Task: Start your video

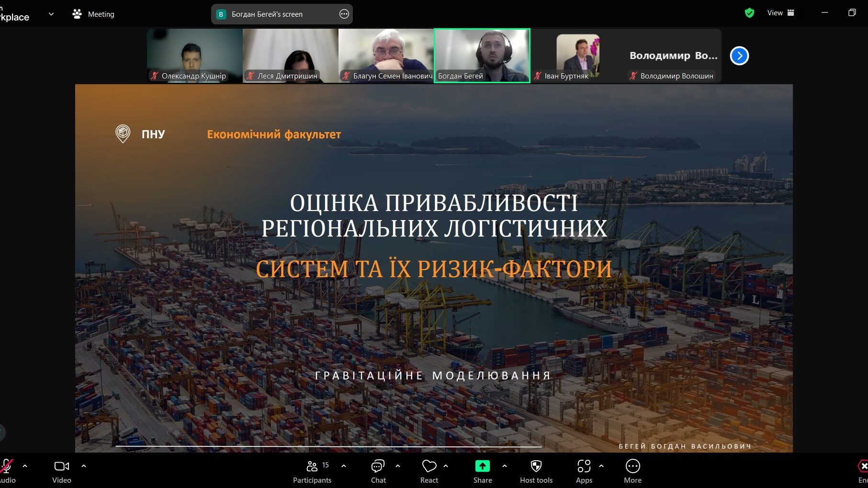Action: click(61, 466)
